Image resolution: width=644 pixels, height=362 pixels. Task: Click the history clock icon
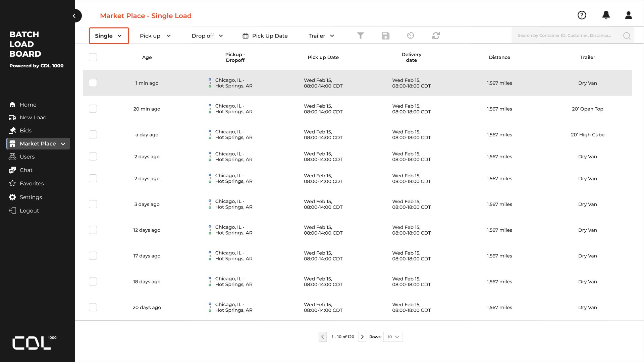coord(411,36)
